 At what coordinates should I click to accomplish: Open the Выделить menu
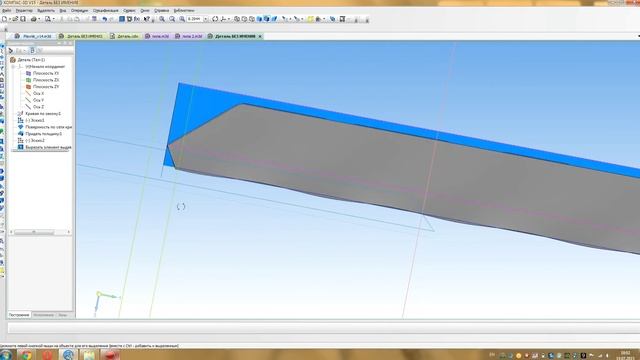click(x=45, y=11)
